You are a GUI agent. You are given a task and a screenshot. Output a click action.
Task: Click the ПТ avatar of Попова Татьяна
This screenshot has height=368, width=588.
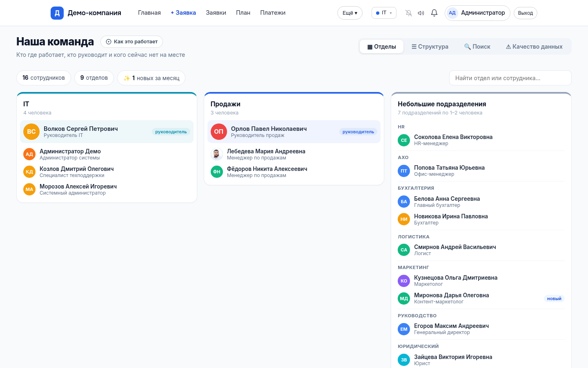click(404, 171)
